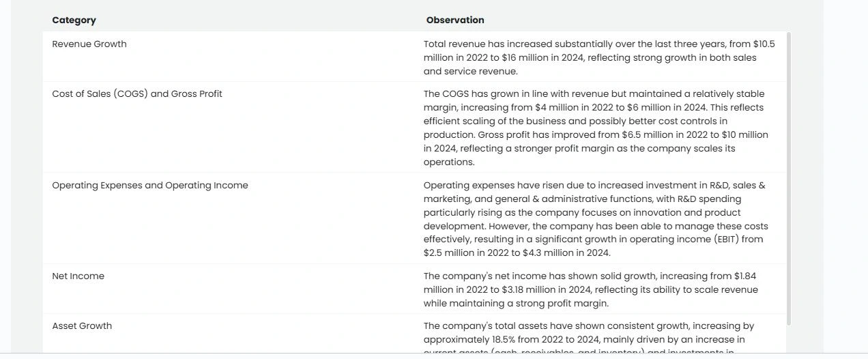This screenshot has height=359, width=868.
Task: Click the COGS observation paragraph
Action: click(x=596, y=128)
